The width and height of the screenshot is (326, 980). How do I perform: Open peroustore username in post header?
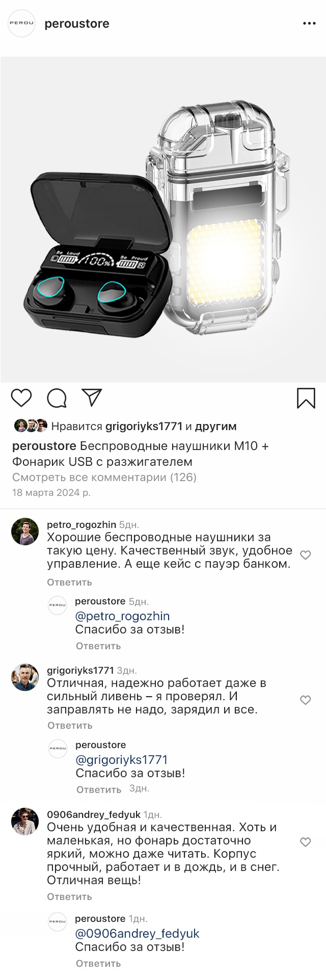(x=77, y=23)
